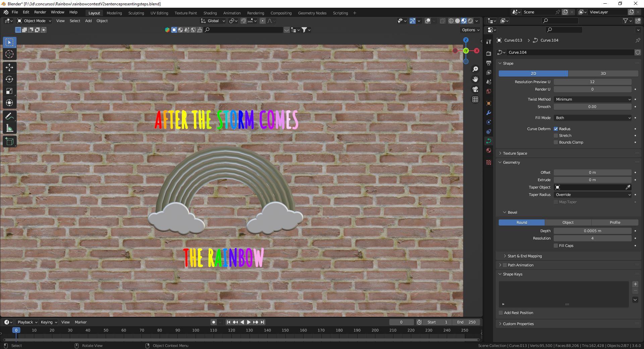Viewport: 644px width, 349px height.
Task: Add a new shape key with plus button
Action: pyautogui.click(x=635, y=284)
